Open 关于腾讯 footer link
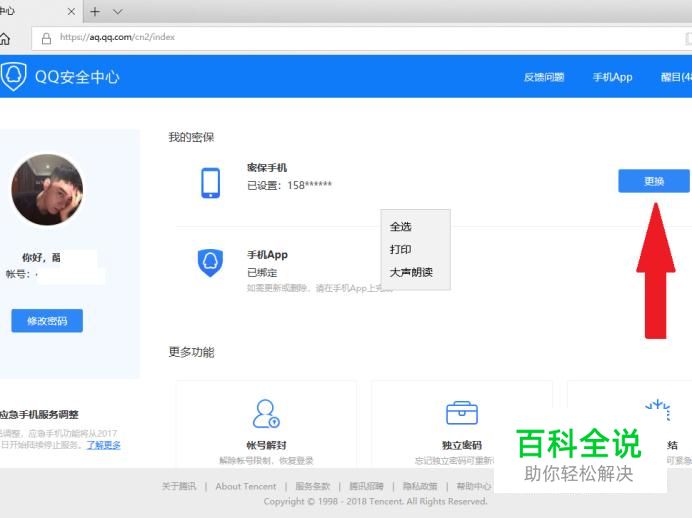 tap(179, 486)
